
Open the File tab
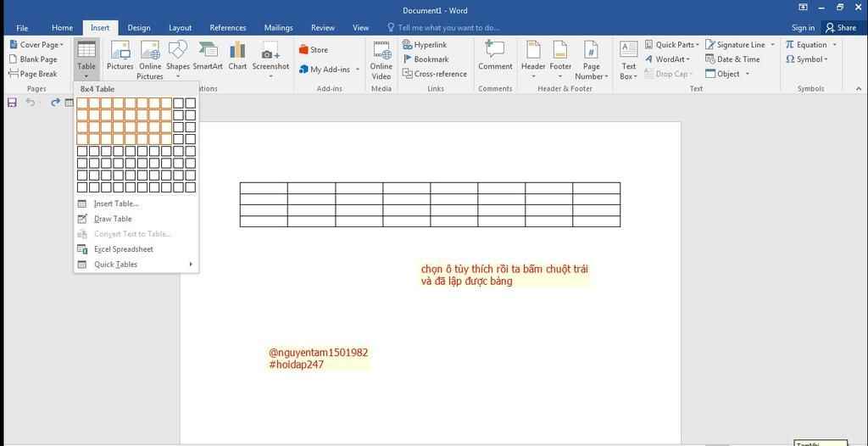[22, 28]
